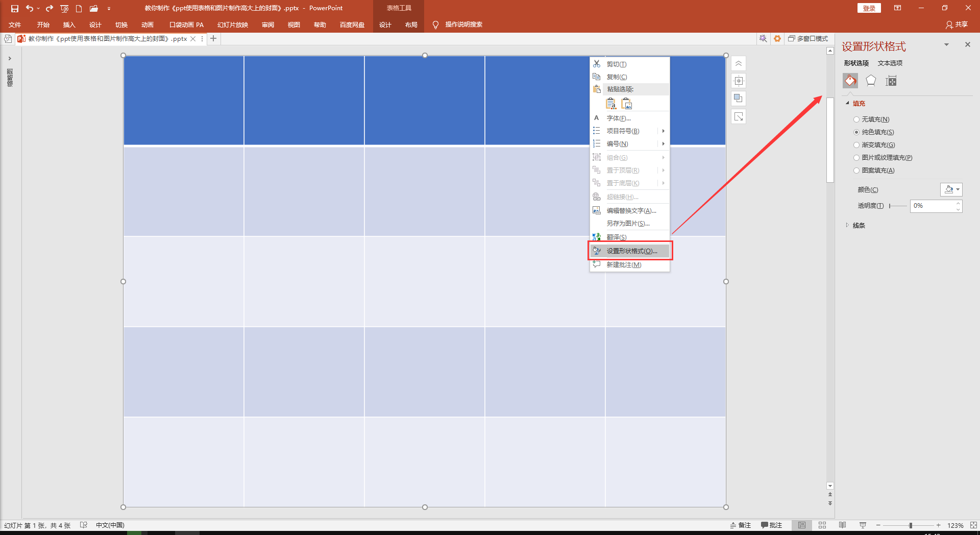The image size is (980, 535).
Task: Select 无填充(N) no fill radio button
Action: coord(856,119)
